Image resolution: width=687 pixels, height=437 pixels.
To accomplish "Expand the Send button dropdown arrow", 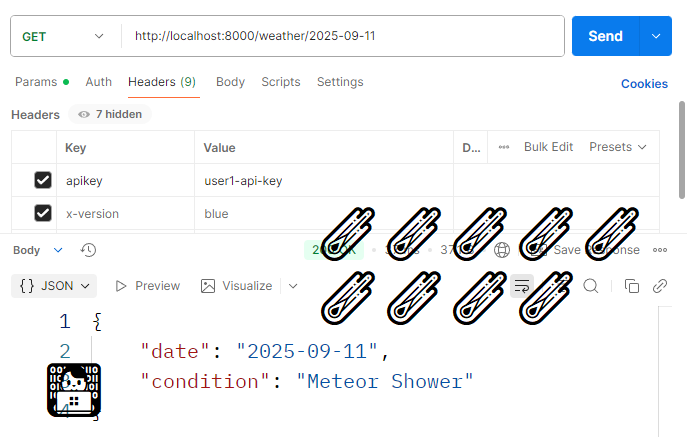I will 655,36.
